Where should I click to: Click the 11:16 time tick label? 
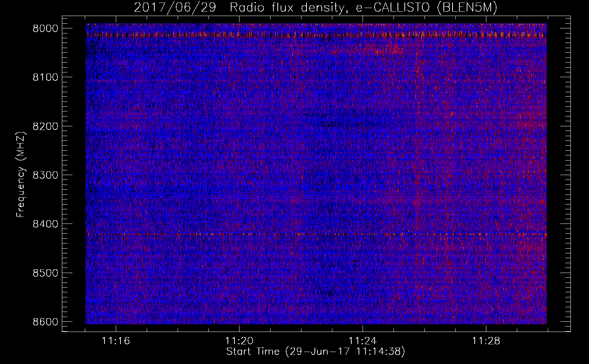pyautogui.click(x=116, y=341)
